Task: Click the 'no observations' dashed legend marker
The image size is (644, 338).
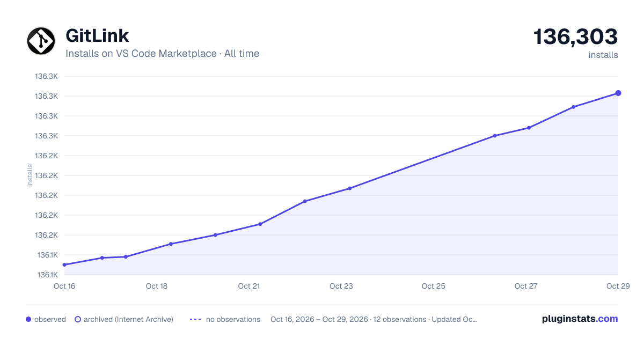Action: coord(195,319)
